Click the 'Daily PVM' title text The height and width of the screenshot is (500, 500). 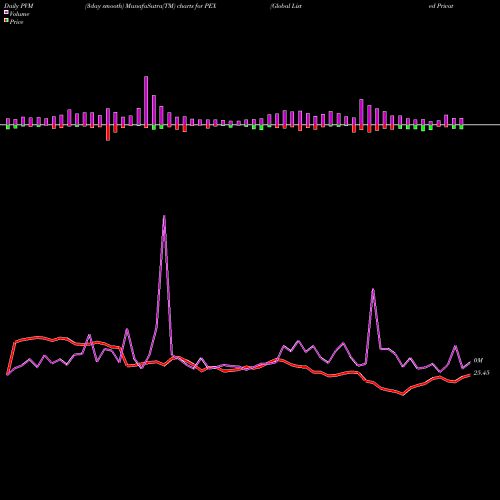(x=19, y=6)
